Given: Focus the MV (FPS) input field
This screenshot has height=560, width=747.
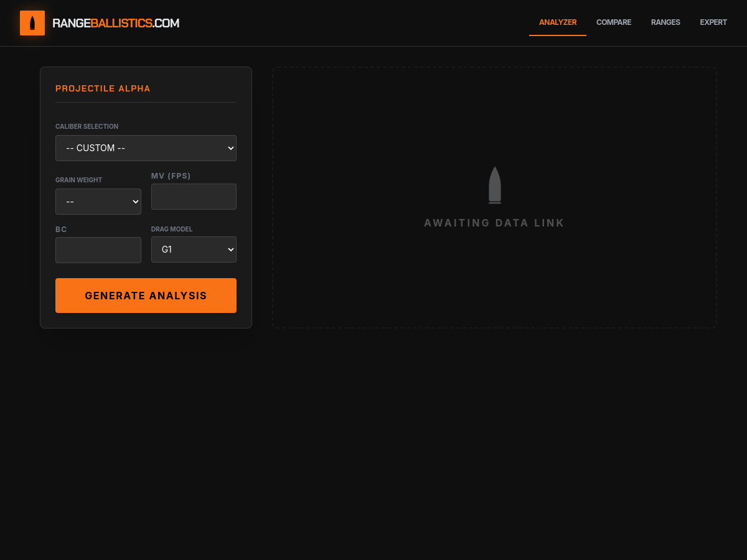Looking at the screenshot, I should pyautogui.click(x=194, y=197).
